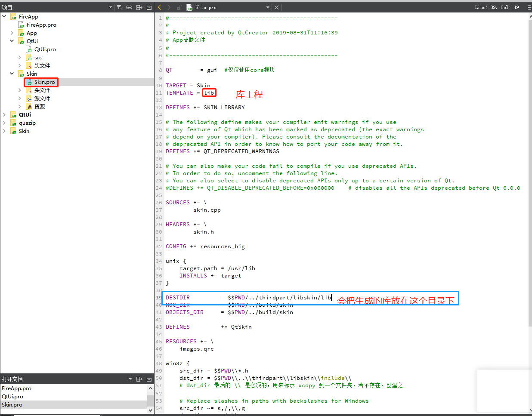The height and width of the screenshot is (416, 532).
Task: Click the Qt file icon beside Skin.pro in toolbar
Action: [x=189, y=7]
